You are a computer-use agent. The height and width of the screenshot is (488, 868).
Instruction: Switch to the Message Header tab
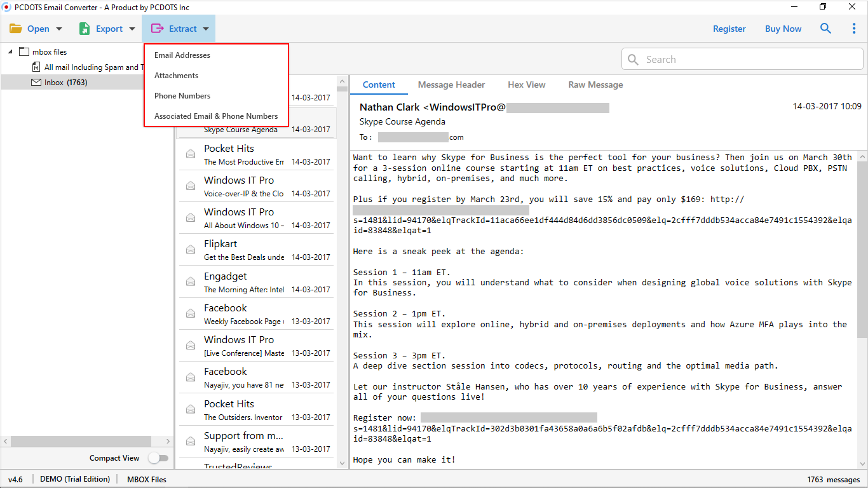pos(451,85)
